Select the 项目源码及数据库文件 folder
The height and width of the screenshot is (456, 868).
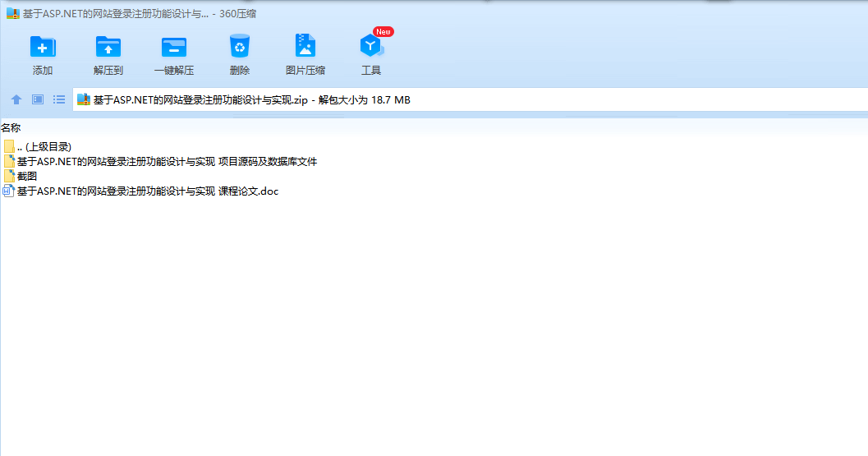point(168,162)
